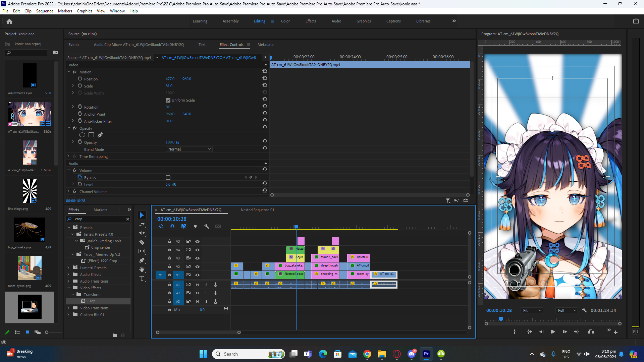Mute track A1
The image size is (644, 362).
(197, 285)
